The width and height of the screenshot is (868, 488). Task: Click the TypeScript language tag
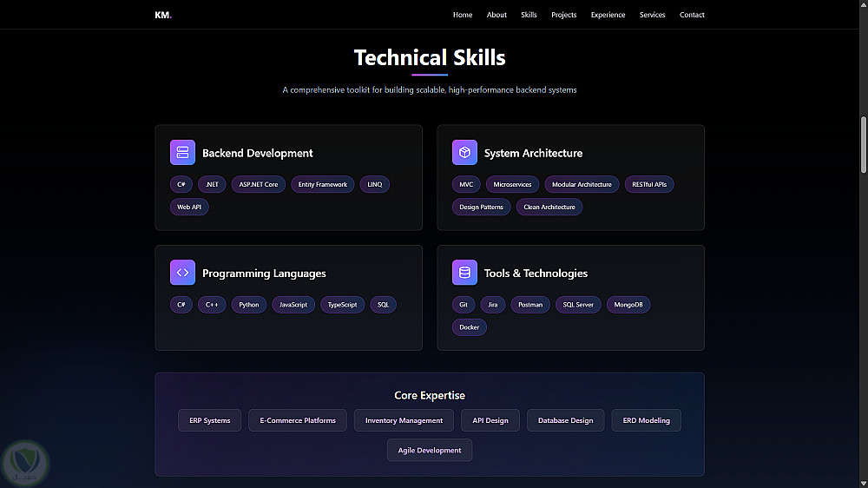pos(342,305)
